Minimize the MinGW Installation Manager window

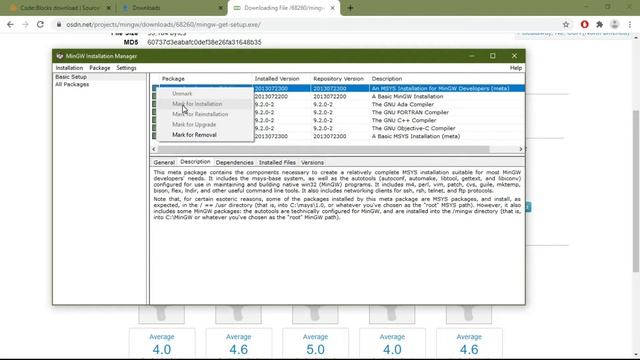[471, 56]
